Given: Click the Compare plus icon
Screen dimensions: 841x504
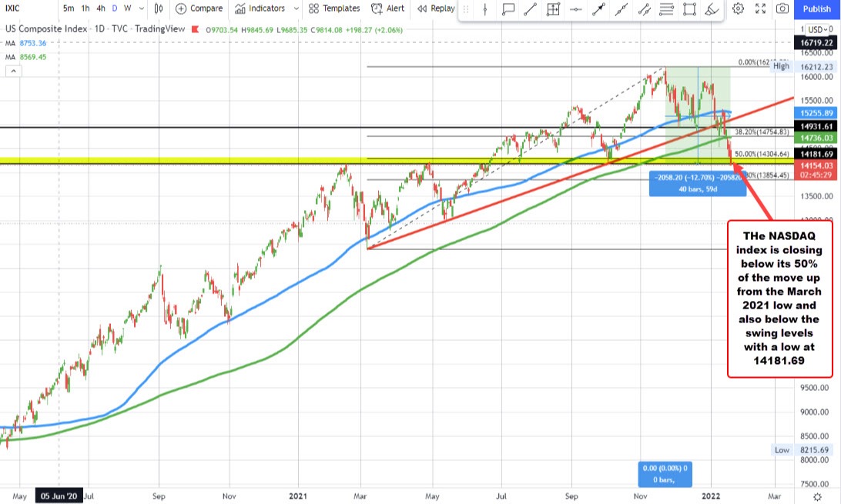Looking at the screenshot, I should [181, 8].
